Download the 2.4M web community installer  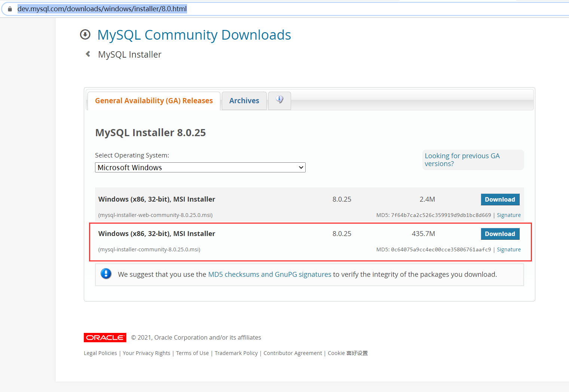(x=500, y=199)
